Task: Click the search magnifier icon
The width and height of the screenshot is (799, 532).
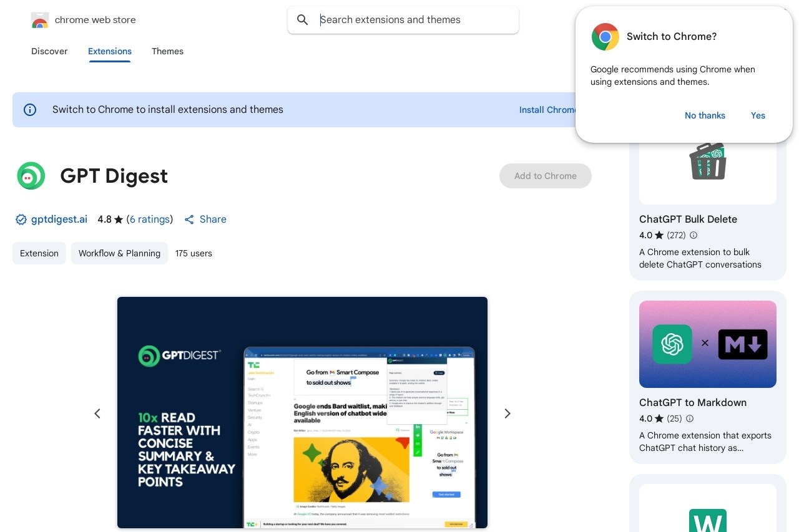Action: click(x=303, y=20)
